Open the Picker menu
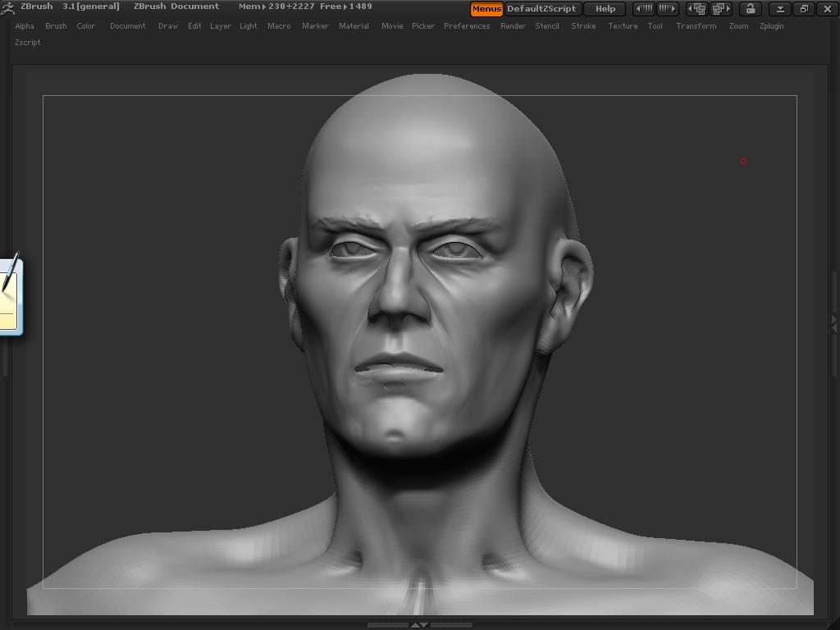 click(x=423, y=25)
